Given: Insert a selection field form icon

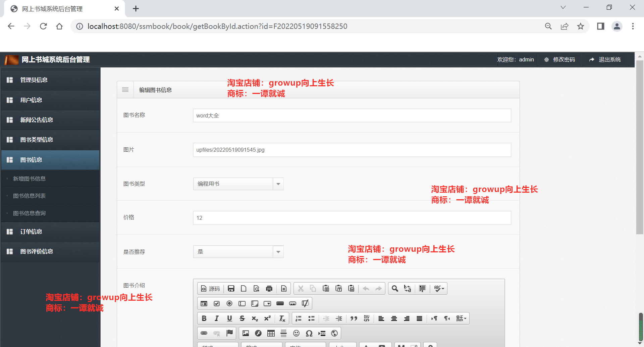Looking at the screenshot, I should click(267, 304).
